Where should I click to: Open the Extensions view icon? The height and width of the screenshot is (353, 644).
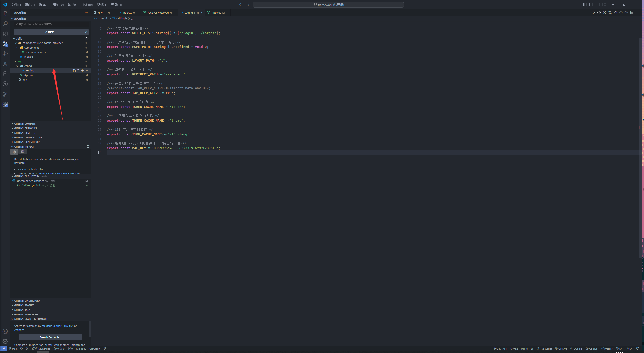5,104
